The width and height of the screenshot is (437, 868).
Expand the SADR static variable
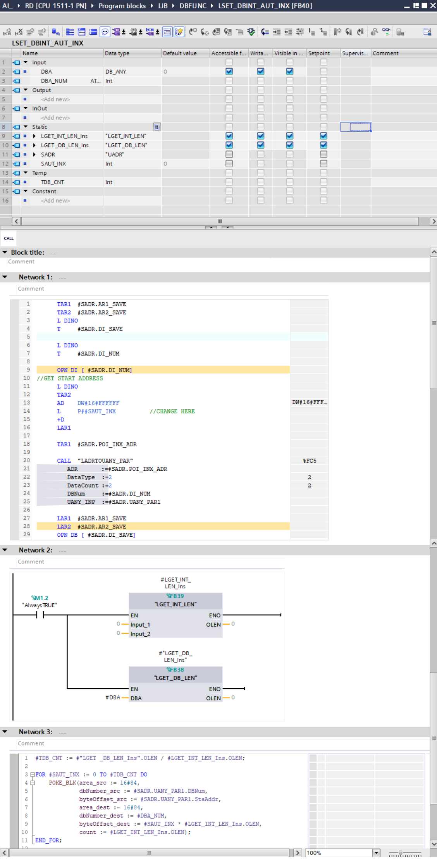point(34,155)
